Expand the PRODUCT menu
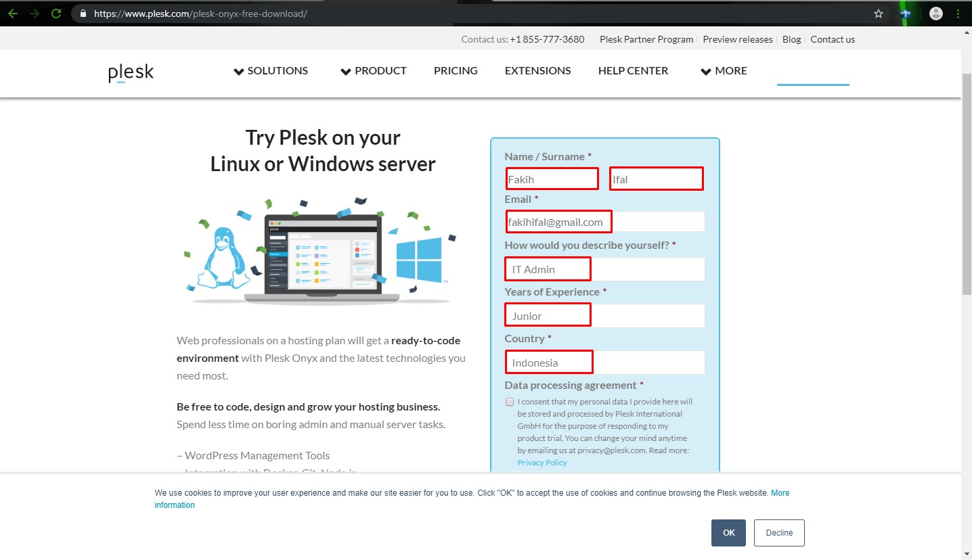This screenshot has height=560, width=972. (x=373, y=70)
